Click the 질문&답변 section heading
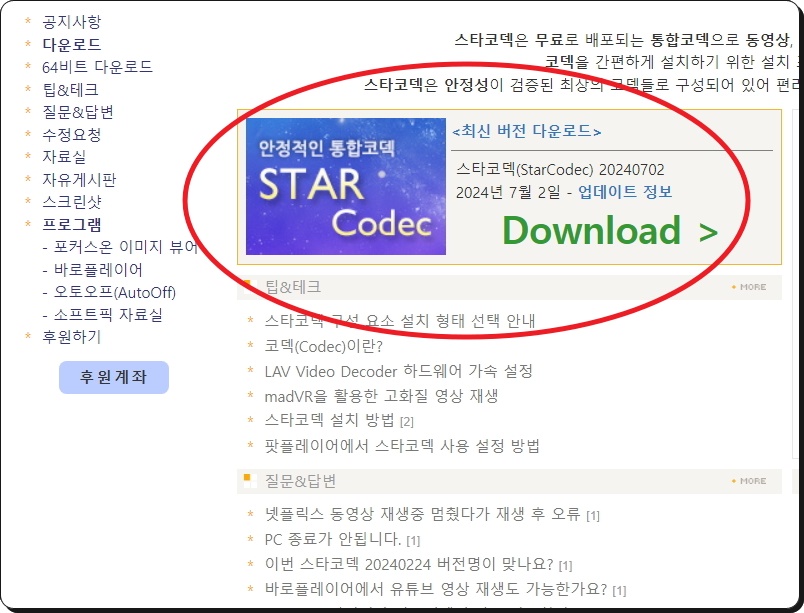Image resolution: width=804 pixels, height=613 pixels. 300,481
